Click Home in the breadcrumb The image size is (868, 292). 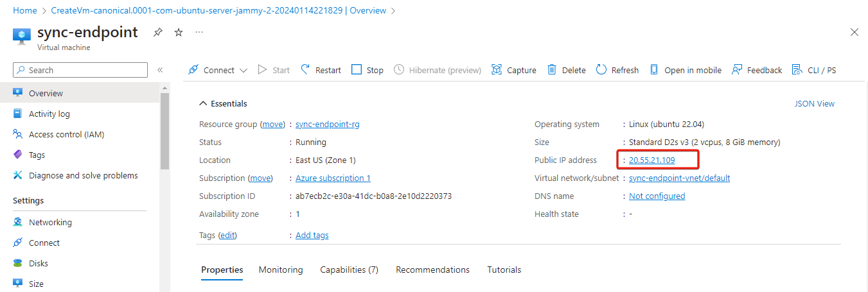25,11
